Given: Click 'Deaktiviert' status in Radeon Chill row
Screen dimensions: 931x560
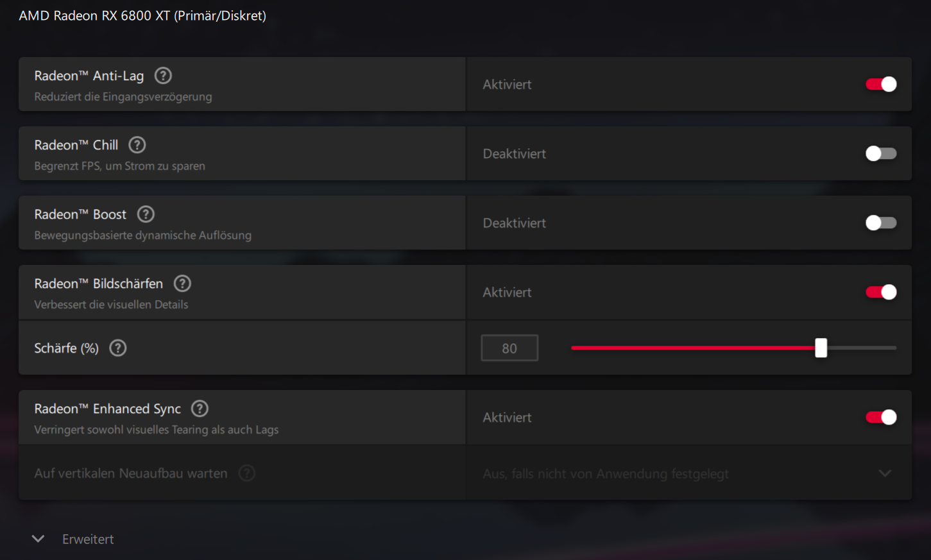Looking at the screenshot, I should click(x=515, y=154).
